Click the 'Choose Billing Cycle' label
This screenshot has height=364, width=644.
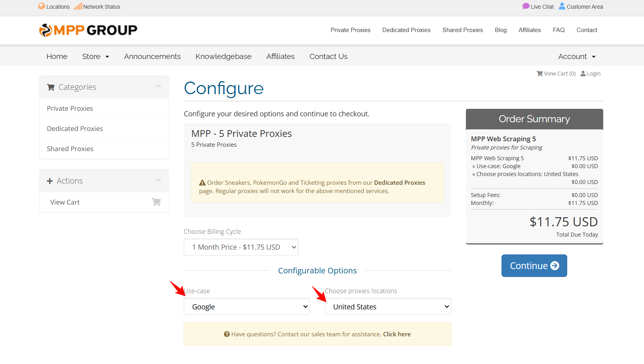[x=212, y=232]
